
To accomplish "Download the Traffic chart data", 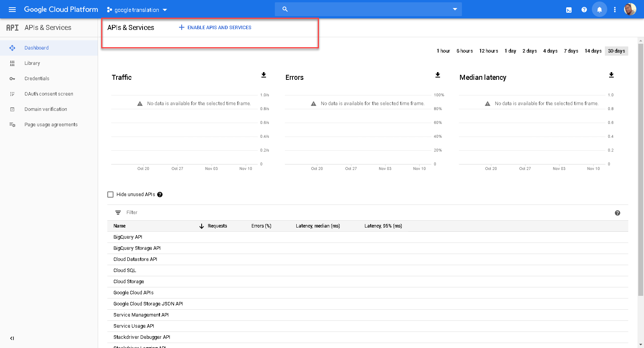I will pos(264,75).
